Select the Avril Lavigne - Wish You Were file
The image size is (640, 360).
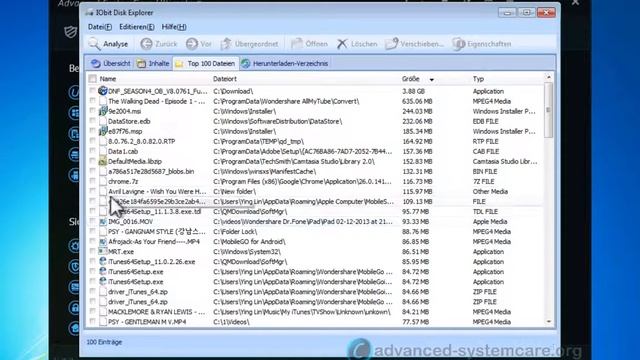(x=157, y=191)
